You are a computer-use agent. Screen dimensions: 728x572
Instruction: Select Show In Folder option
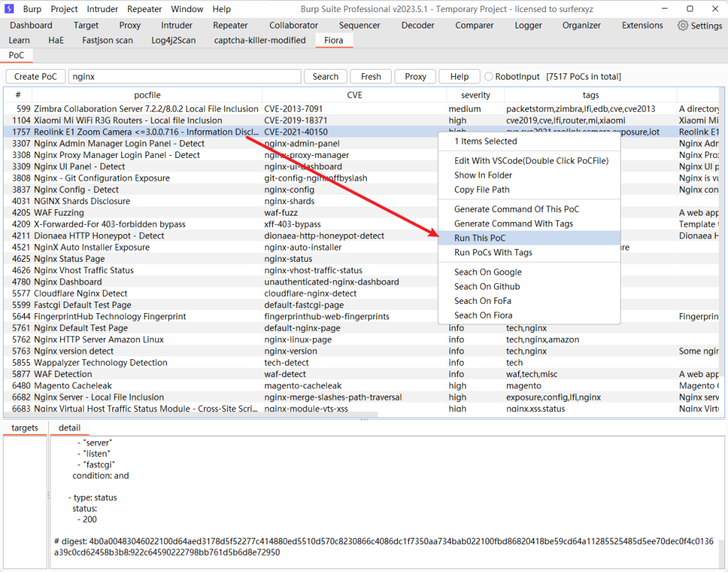click(483, 175)
